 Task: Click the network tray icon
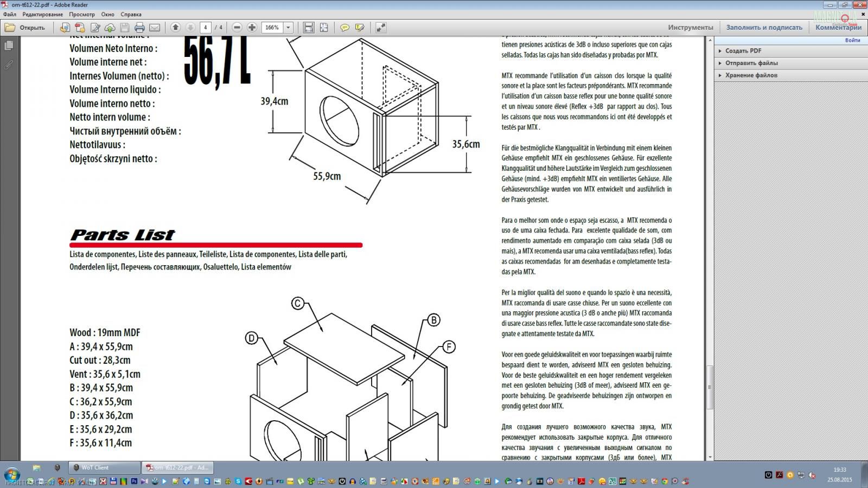[801, 475]
